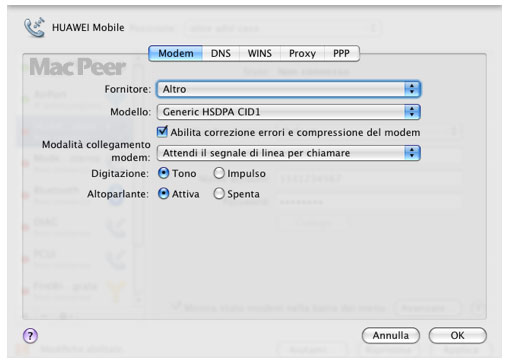Open the Fornitore dropdown showing Altro
The width and height of the screenshot is (507, 364).
click(289, 89)
